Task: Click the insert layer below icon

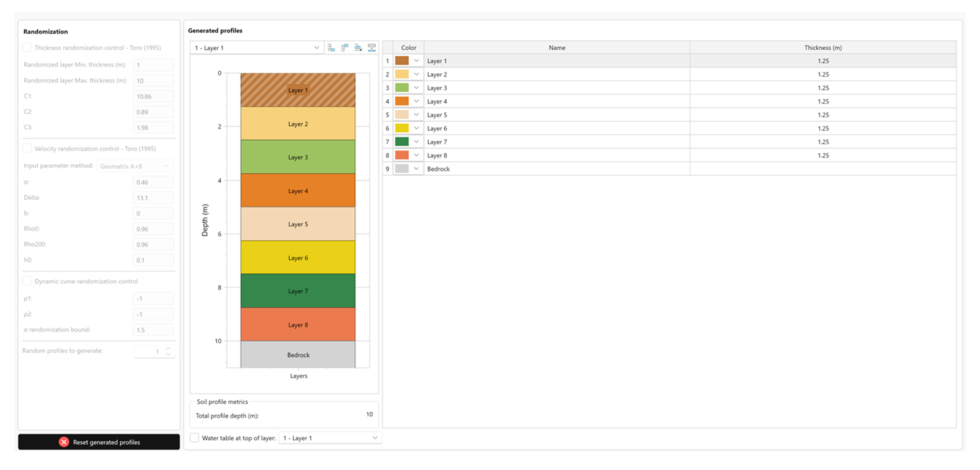Action: pos(331,48)
